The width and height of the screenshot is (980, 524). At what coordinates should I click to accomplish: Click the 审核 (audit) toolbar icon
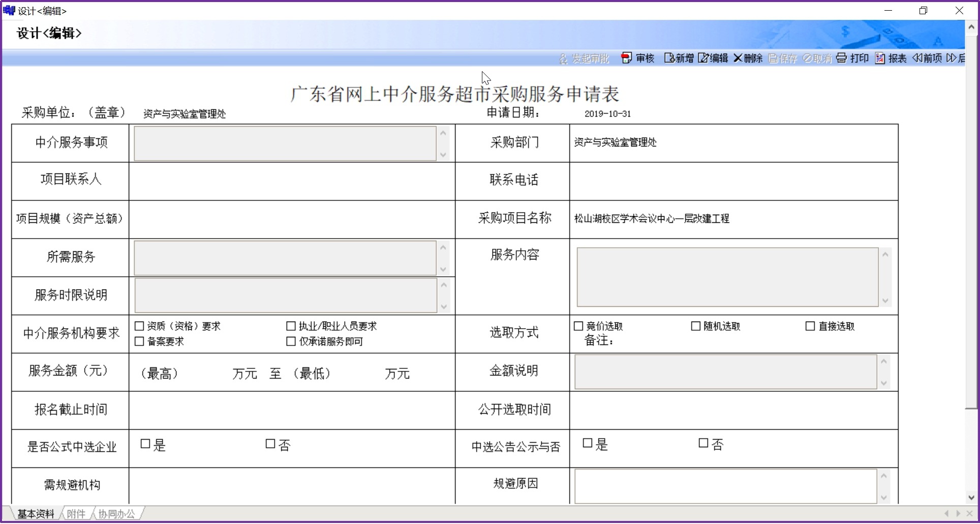coord(626,58)
